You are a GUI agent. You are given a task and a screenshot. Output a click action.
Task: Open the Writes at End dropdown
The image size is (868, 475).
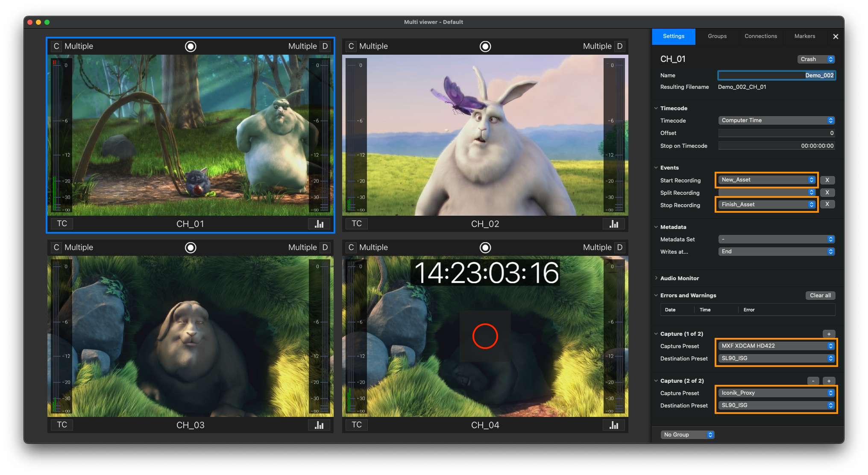777,252
